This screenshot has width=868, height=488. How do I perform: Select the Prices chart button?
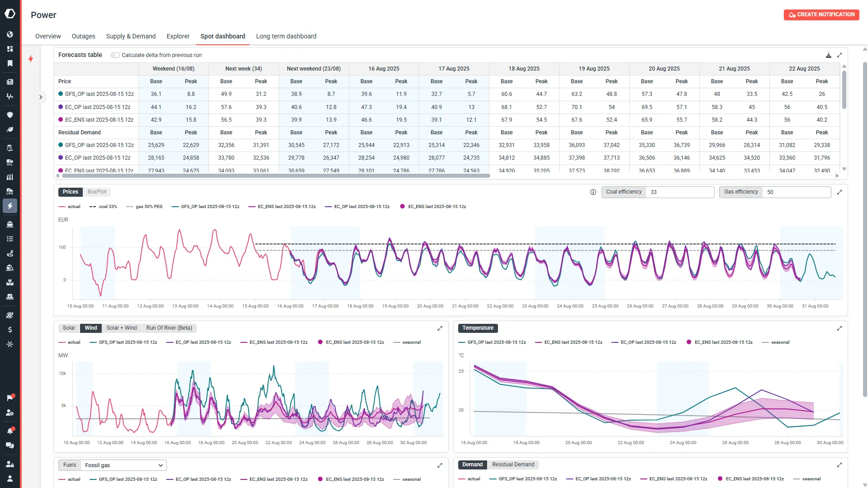point(70,192)
